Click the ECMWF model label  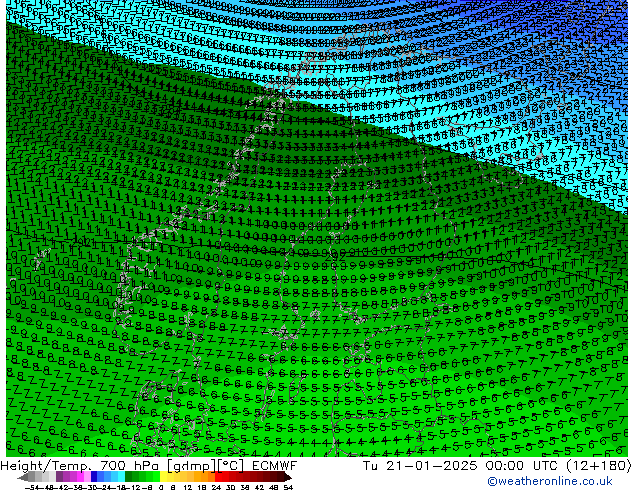[275, 466]
